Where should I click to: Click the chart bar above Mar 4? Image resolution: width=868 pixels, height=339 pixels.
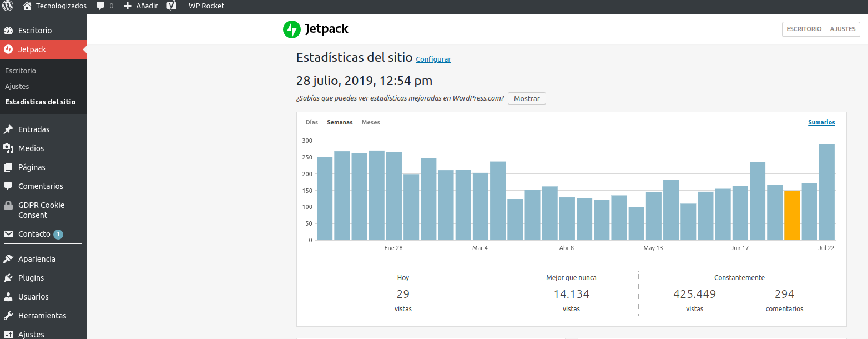coord(480,207)
